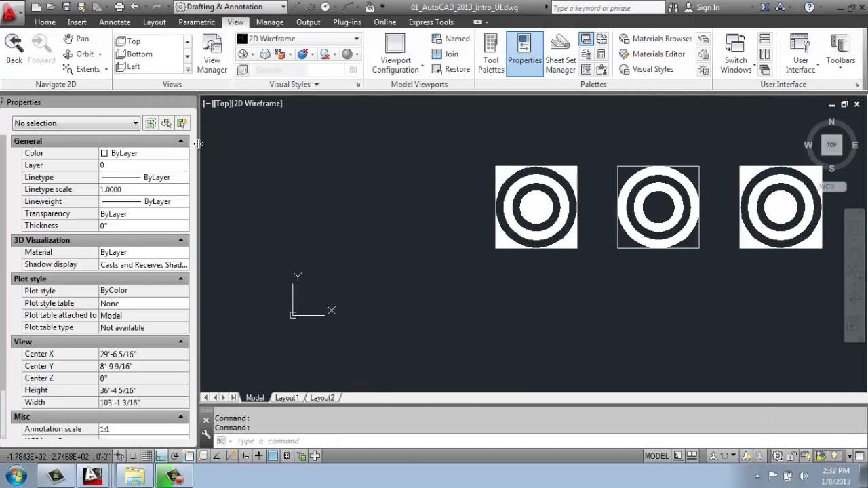
Task: Click the Restore viewports button
Action: (451, 69)
